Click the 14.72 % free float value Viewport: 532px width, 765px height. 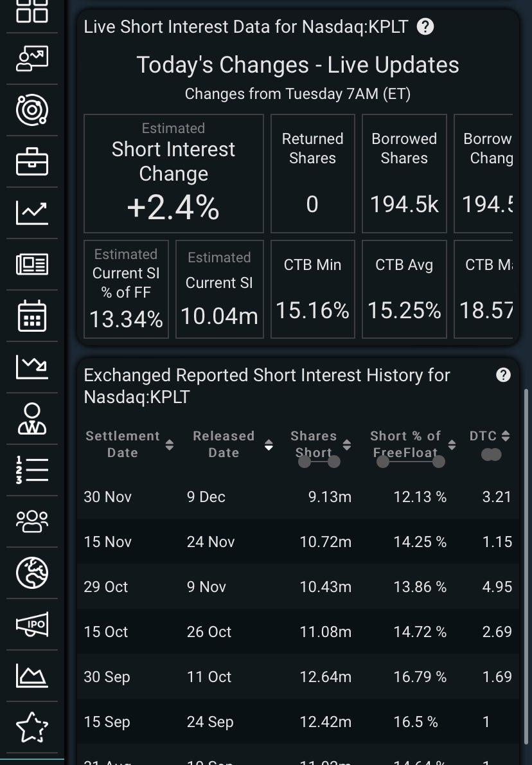420,632
